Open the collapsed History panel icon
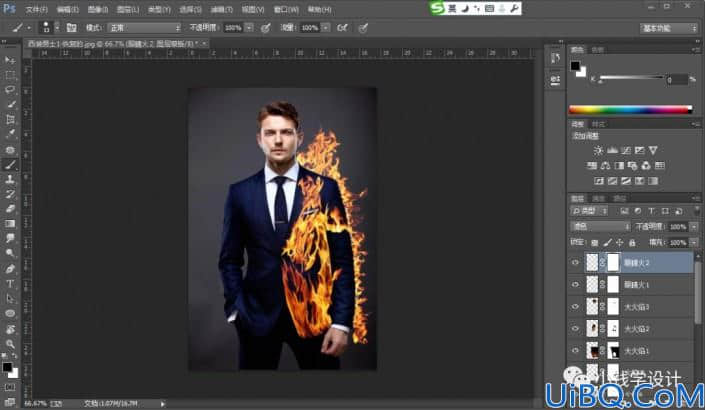The height and width of the screenshot is (410, 705). [x=555, y=58]
